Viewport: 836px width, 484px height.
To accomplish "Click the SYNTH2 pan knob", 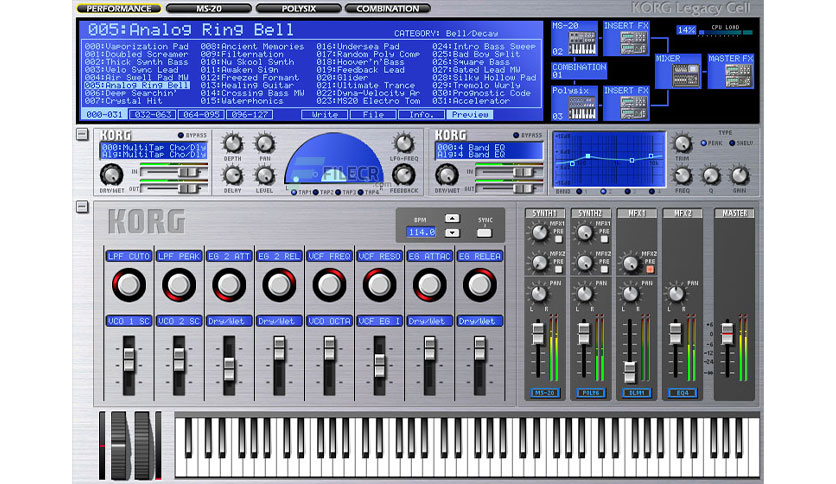I will coord(585,294).
